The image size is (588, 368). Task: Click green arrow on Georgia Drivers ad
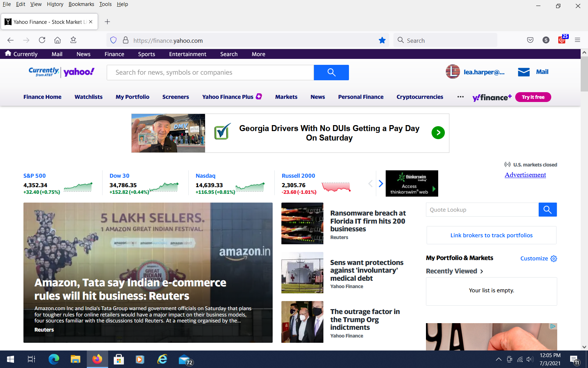click(x=438, y=133)
